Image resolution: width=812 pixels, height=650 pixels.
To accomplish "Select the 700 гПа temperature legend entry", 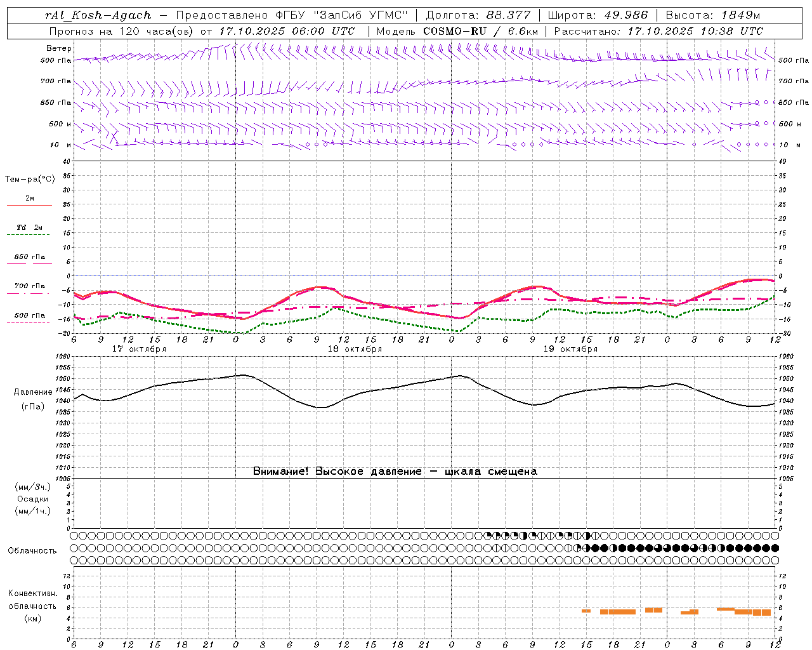I will point(29,286).
